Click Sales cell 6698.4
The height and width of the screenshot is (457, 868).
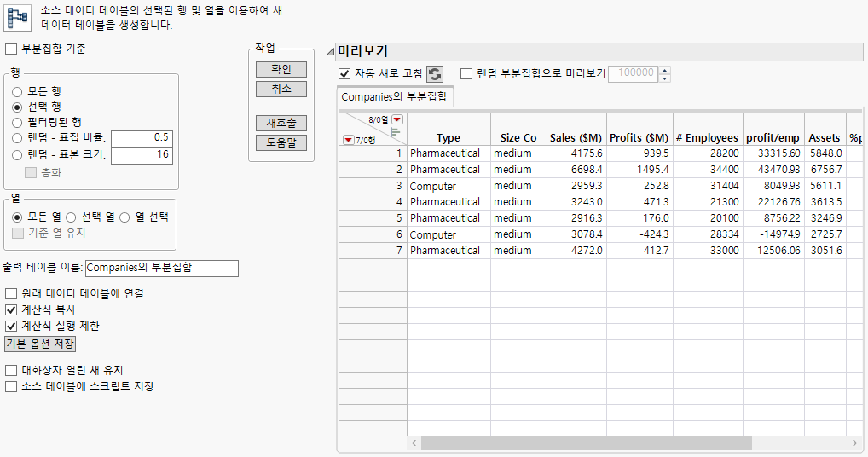tap(577, 170)
